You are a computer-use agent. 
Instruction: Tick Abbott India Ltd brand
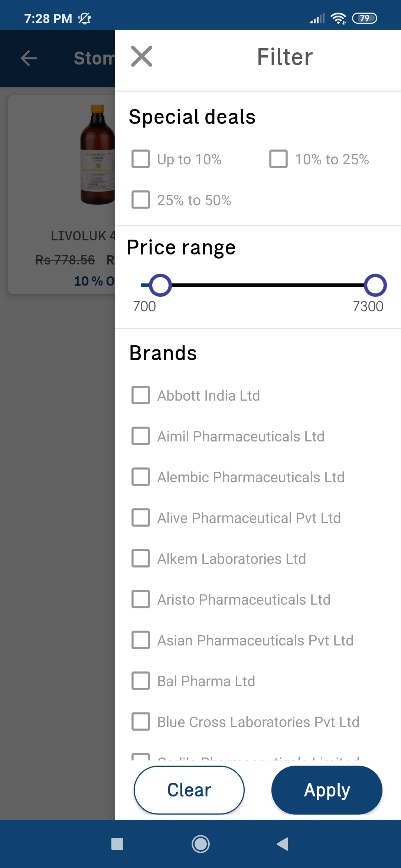pyautogui.click(x=141, y=395)
